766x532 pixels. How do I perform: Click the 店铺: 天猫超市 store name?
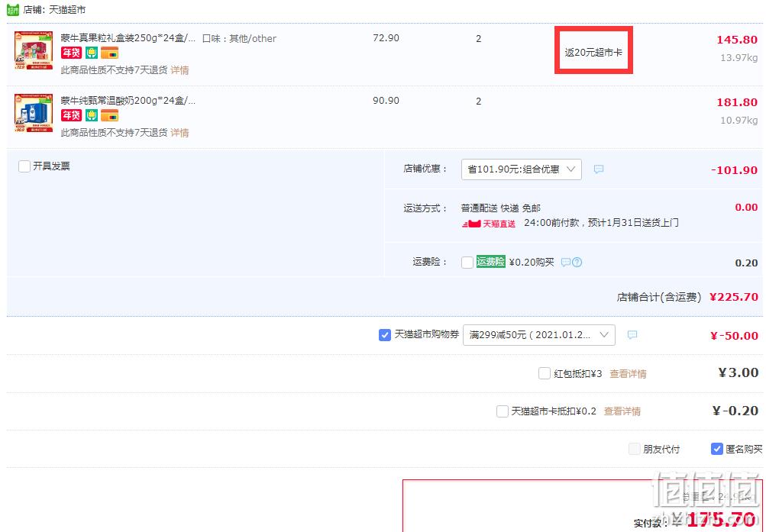54,10
